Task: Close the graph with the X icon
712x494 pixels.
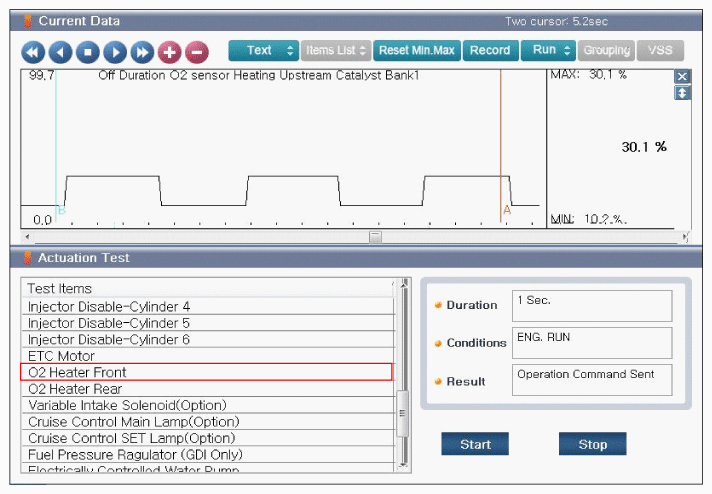Action: [682, 77]
